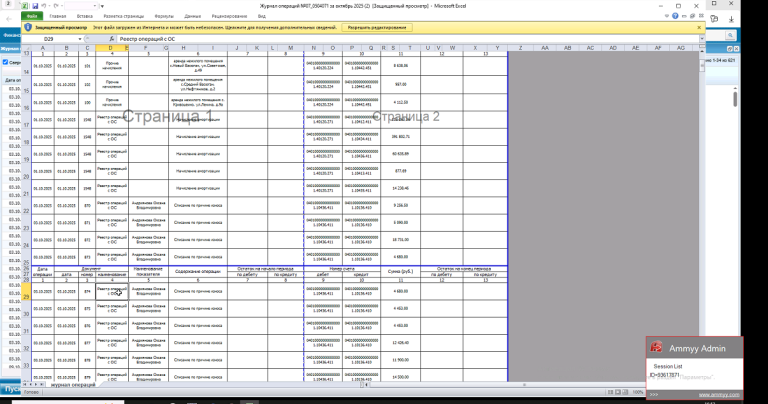Click the Пуск start button
Image resolution: width=768 pixels, height=404 pixels.
click(10, 389)
